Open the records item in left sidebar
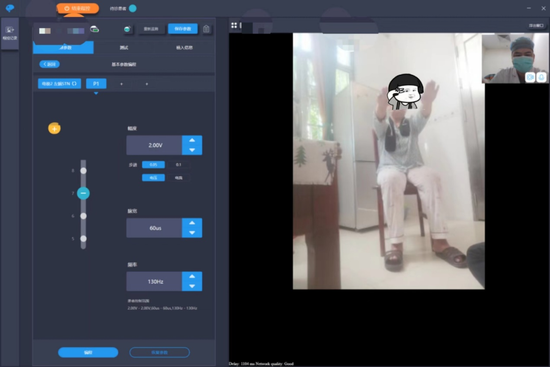The width and height of the screenshot is (550, 367). [x=10, y=33]
